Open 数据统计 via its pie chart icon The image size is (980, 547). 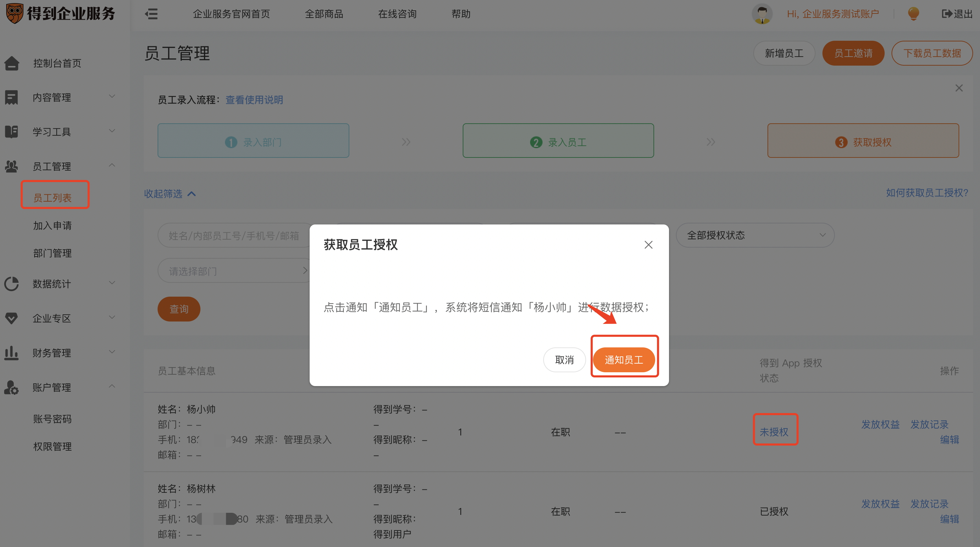coord(12,284)
